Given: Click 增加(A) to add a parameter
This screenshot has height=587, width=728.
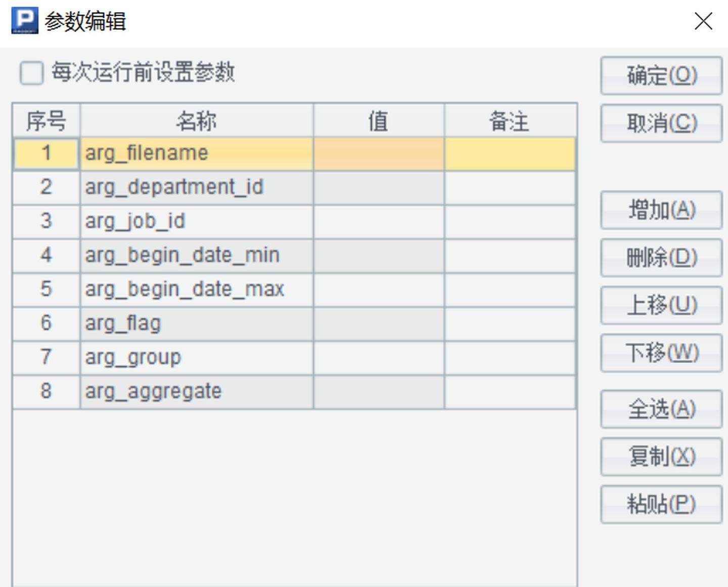Looking at the screenshot, I should [x=661, y=210].
